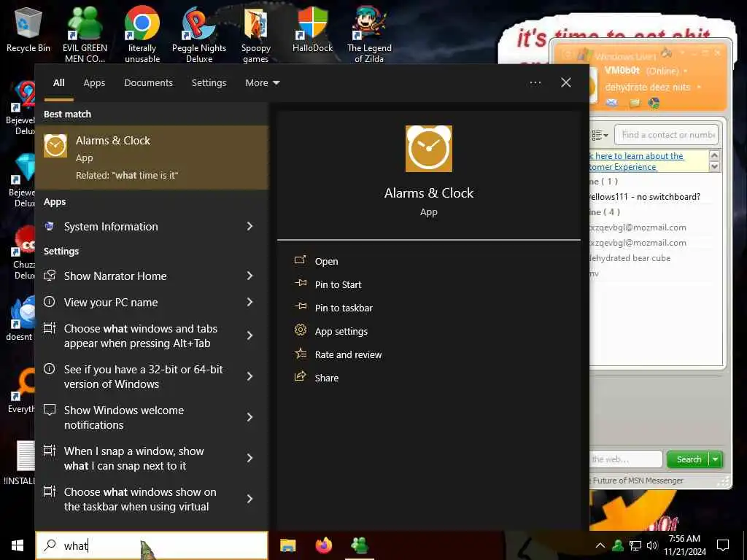The image size is (747, 560).
Task: Switch to the All search tab
Action: click(59, 83)
